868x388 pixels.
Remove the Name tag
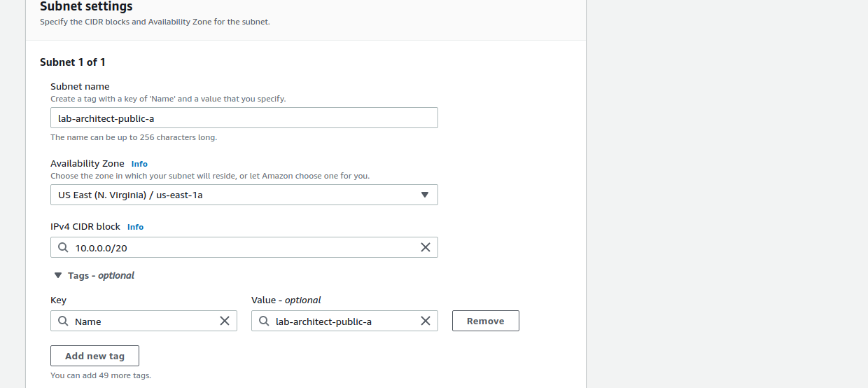click(x=485, y=321)
